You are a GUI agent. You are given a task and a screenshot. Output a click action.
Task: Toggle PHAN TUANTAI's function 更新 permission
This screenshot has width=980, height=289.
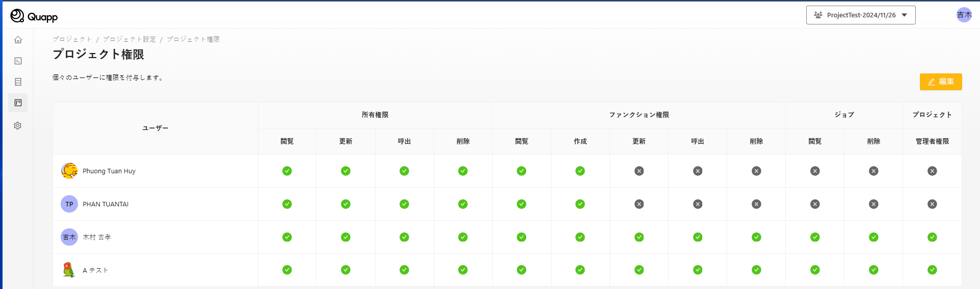point(639,204)
